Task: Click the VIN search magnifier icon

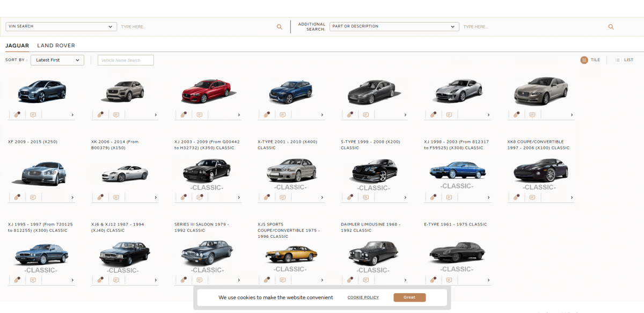Action: click(x=279, y=27)
